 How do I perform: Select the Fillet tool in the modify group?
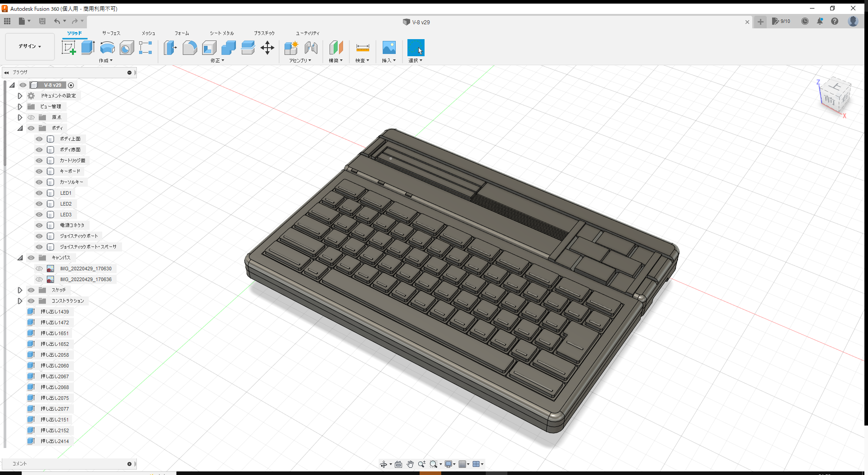[190, 47]
